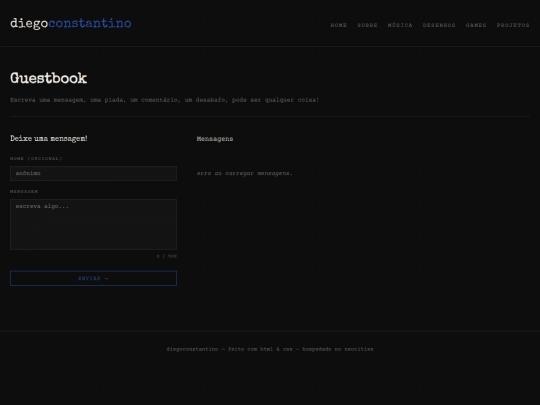
Task: Click the 'erro ao carregar mensagens.' text
Action: point(245,173)
